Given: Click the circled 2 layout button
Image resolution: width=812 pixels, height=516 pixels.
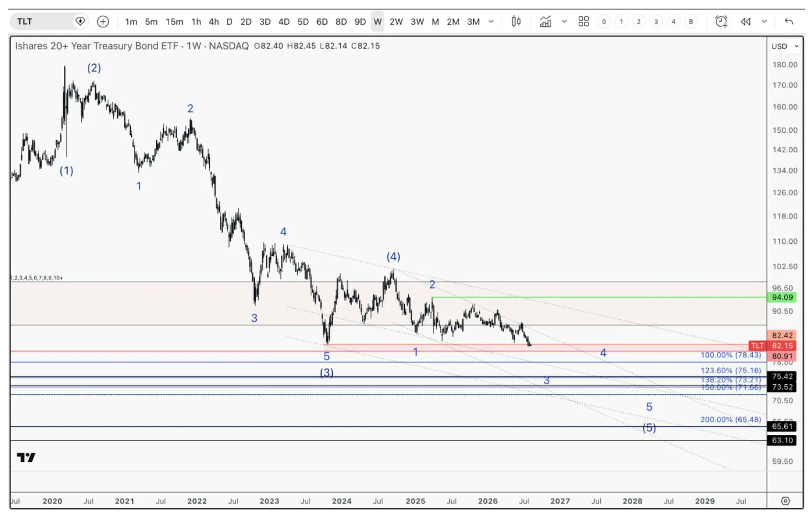Looking at the screenshot, I should pyautogui.click(x=639, y=21).
